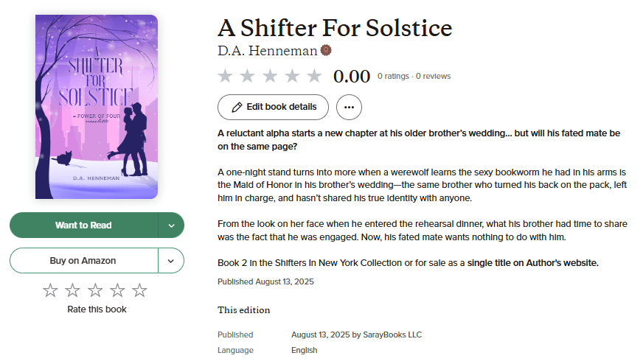Click the Buy on Amazon button
This screenshot has height=364, width=643.
pyautogui.click(x=83, y=261)
